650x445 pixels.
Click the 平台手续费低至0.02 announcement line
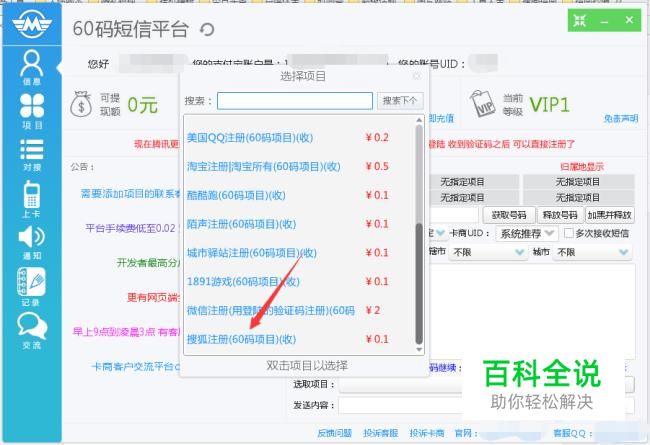[133, 228]
